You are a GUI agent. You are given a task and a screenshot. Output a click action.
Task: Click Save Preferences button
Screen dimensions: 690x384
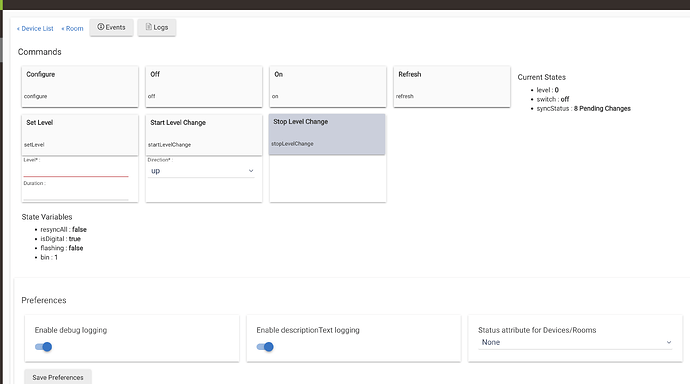tap(58, 377)
